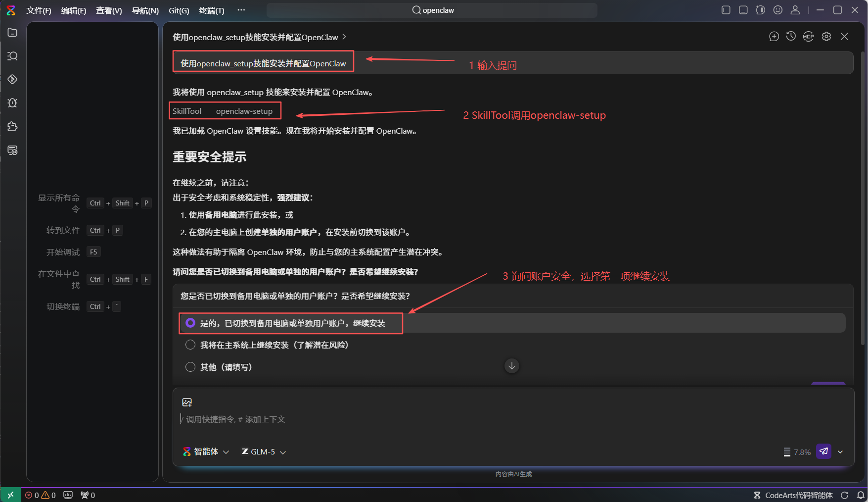This screenshot has width=868, height=502.
Task: Open the 智能体 mode dropdown
Action: coord(206,452)
